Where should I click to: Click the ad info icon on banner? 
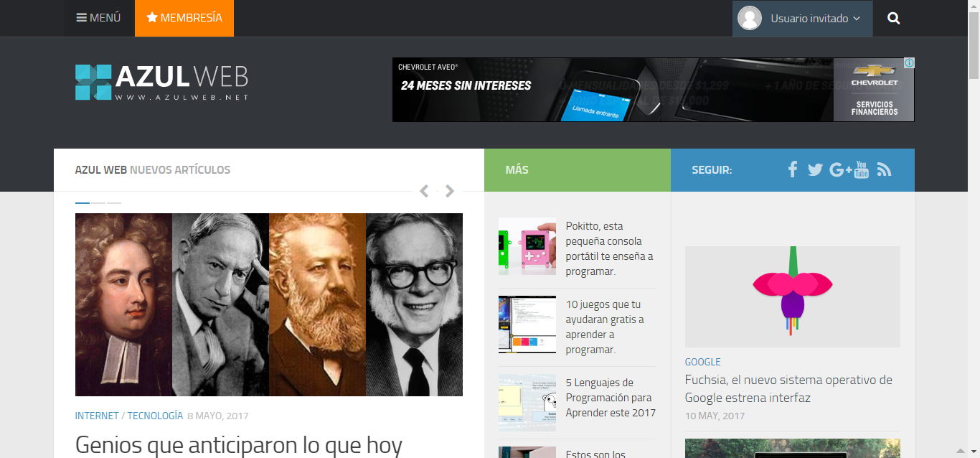click(x=909, y=63)
